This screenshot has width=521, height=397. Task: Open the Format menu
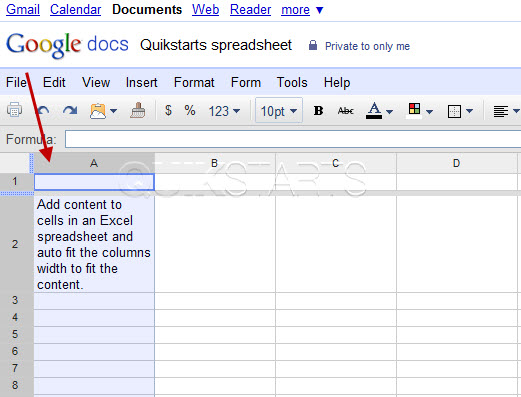[194, 82]
